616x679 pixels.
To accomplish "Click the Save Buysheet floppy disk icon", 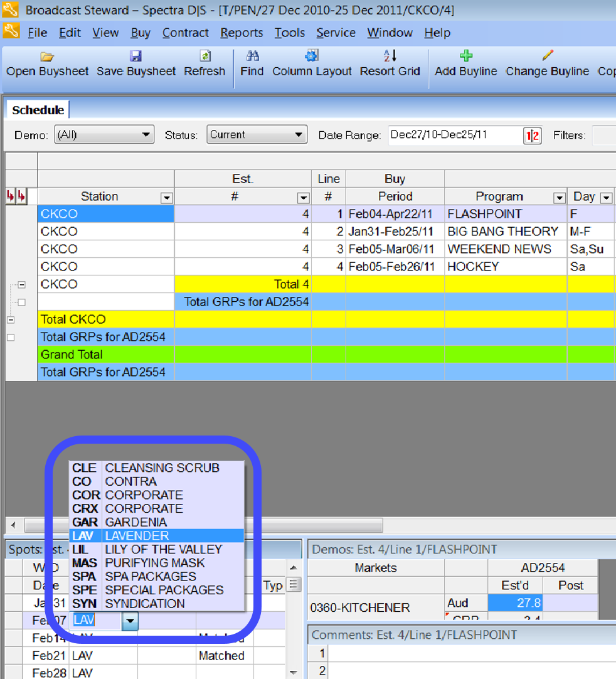I will pyautogui.click(x=135, y=56).
